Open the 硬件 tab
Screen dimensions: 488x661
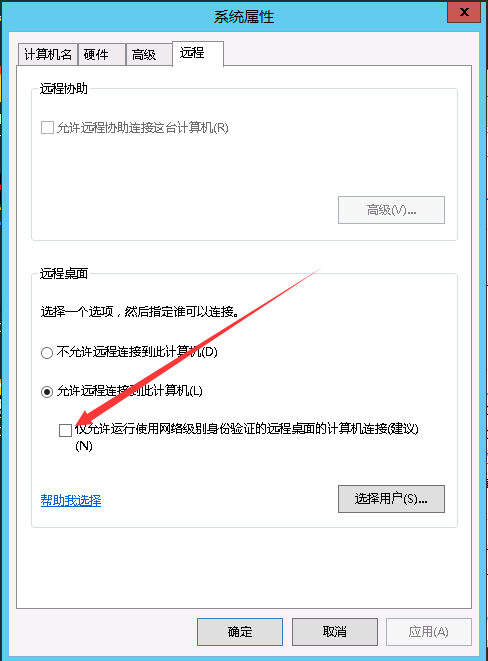click(102, 54)
